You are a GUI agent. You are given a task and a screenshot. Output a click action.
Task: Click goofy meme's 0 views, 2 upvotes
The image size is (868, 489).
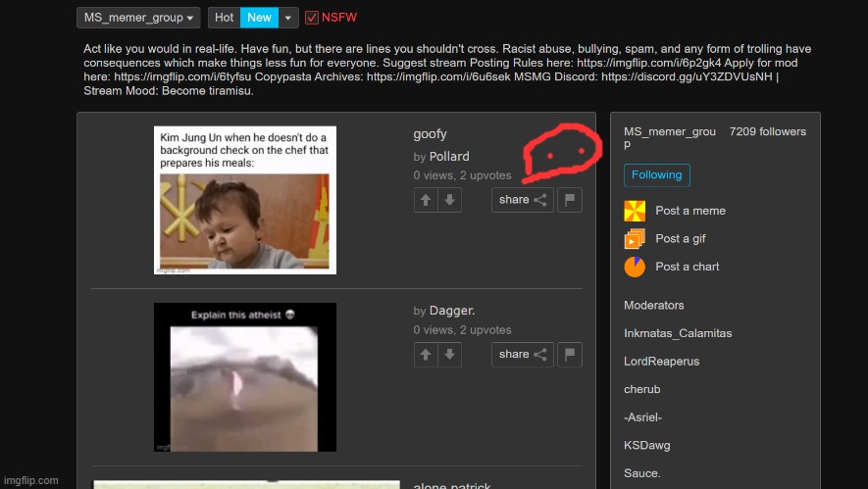(x=462, y=175)
